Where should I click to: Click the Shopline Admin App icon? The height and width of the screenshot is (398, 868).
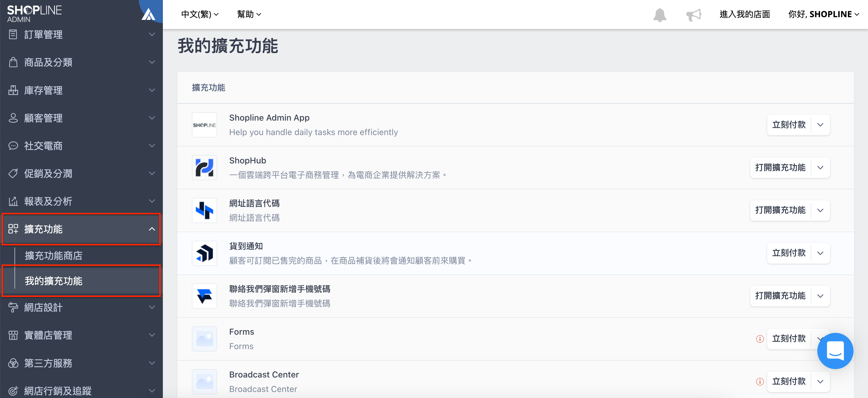[204, 125]
